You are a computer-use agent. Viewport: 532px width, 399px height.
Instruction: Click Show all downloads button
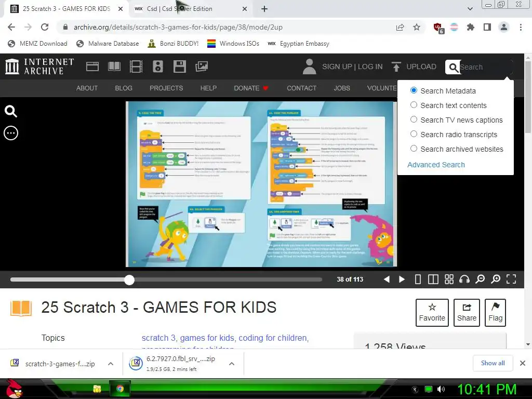493,363
